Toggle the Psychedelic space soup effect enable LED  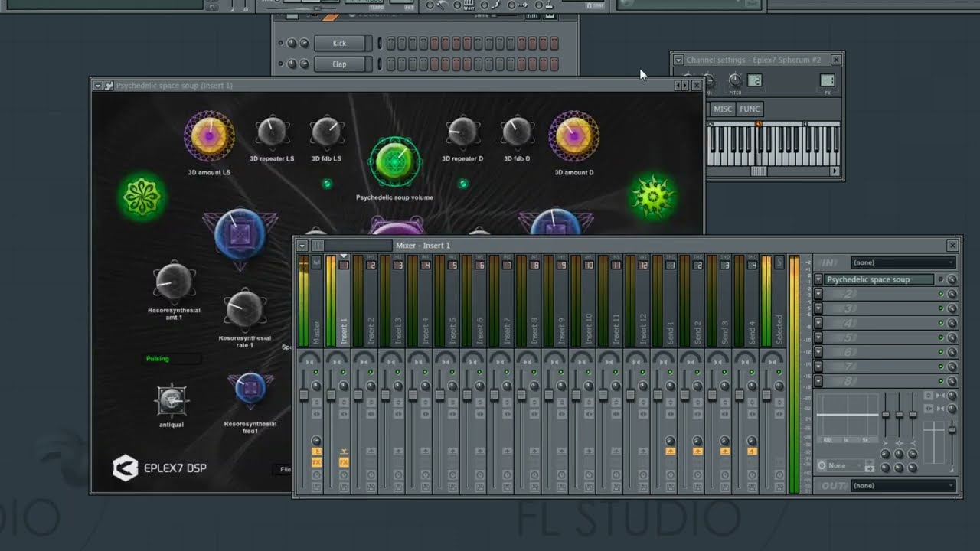[x=941, y=280]
